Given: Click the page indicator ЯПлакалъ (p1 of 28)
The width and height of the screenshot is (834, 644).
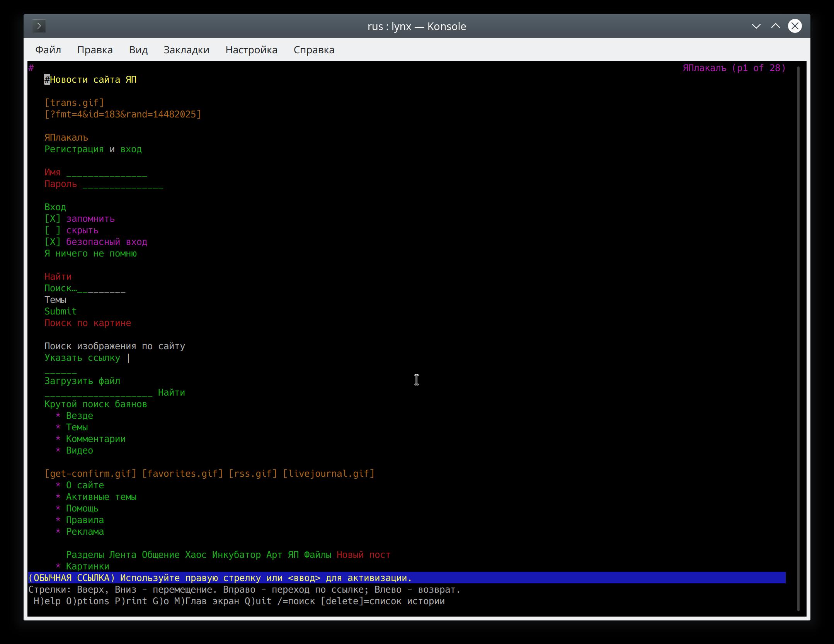Looking at the screenshot, I should tap(734, 68).
